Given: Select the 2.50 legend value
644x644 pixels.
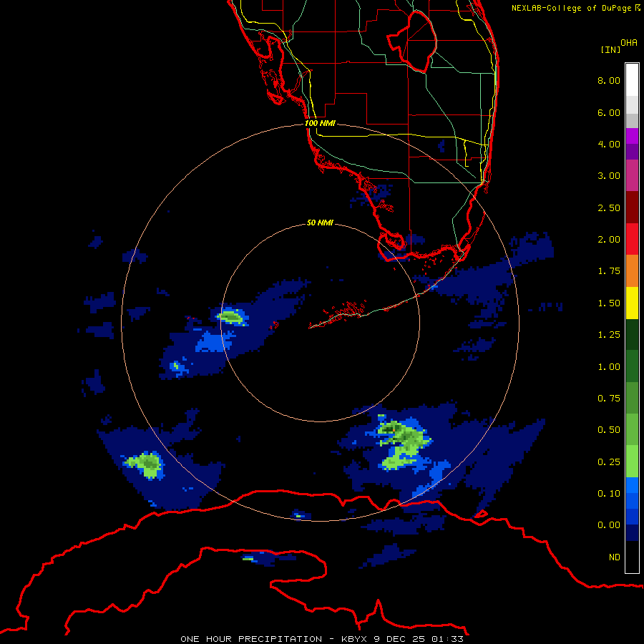Looking at the screenshot, I should [x=609, y=208].
